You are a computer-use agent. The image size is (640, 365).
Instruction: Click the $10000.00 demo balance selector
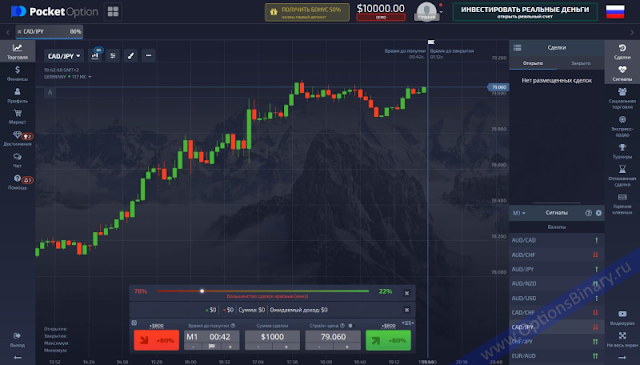tap(381, 11)
